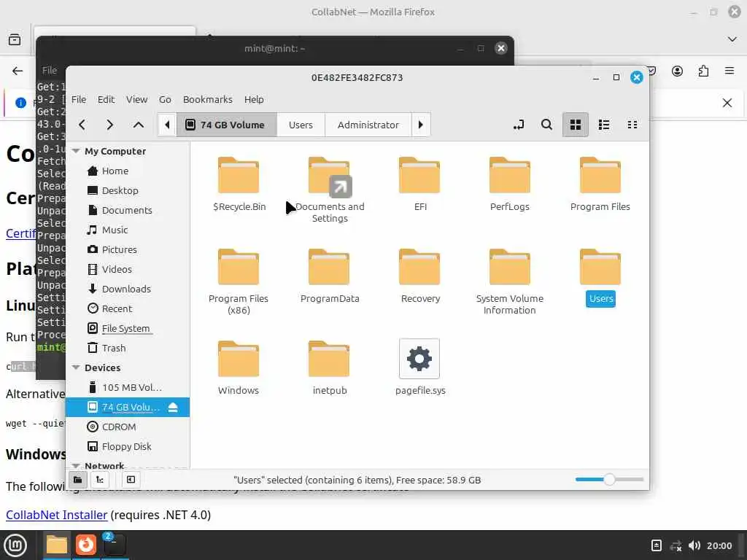
Task: Open Documents in the sidebar
Action: pos(127,210)
